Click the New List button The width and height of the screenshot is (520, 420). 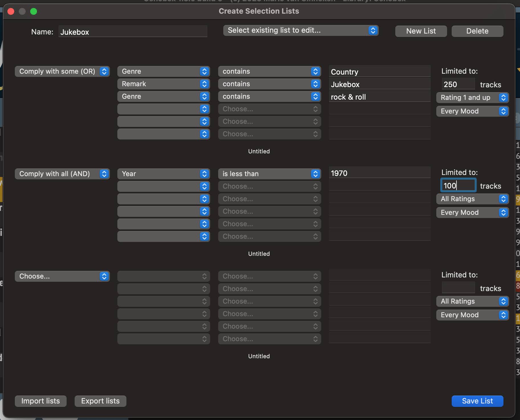pyautogui.click(x=421, y=31)
